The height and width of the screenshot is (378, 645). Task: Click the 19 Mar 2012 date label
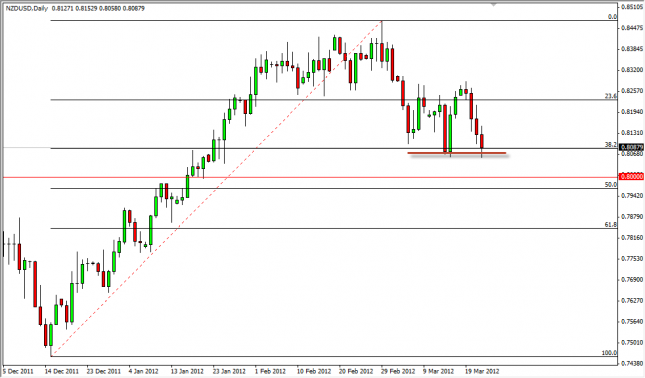tap(483, 371)
